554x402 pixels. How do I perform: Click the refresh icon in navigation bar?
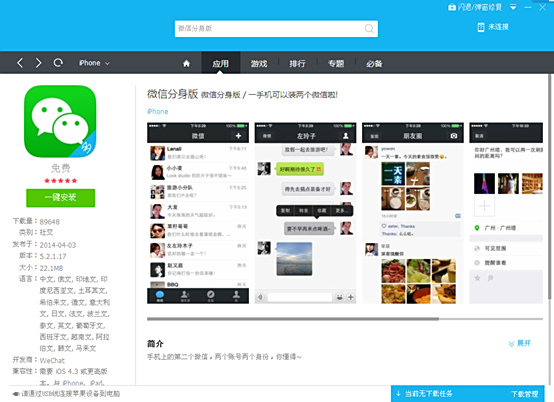click(x=58, y=63)
